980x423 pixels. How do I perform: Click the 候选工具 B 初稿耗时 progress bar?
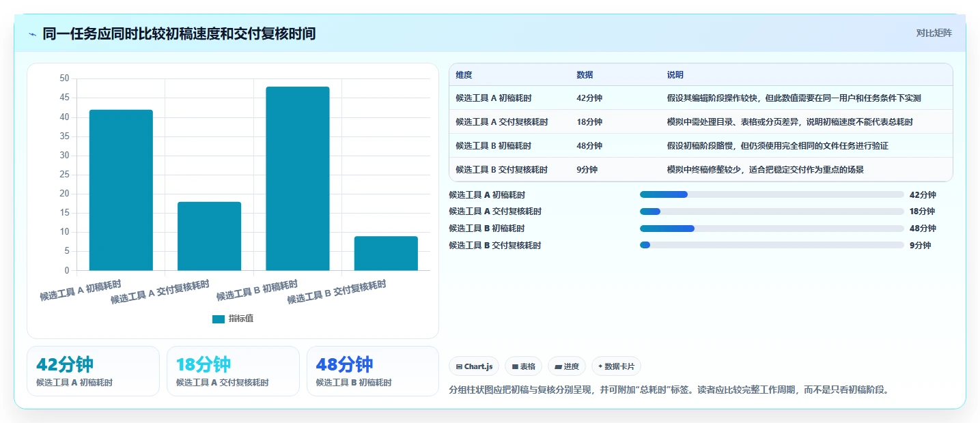(772, 229)
